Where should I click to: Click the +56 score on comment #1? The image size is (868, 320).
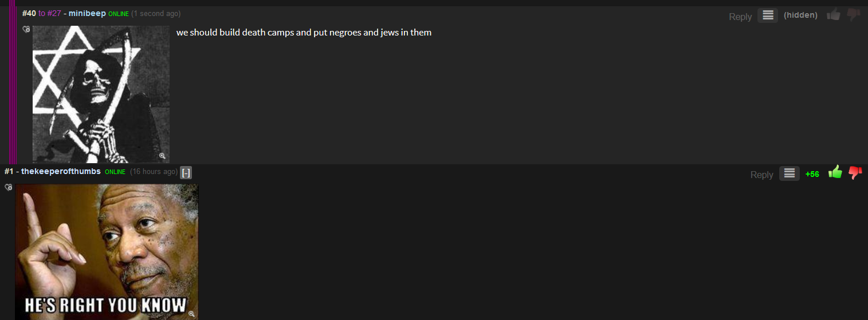coord(812,174)
